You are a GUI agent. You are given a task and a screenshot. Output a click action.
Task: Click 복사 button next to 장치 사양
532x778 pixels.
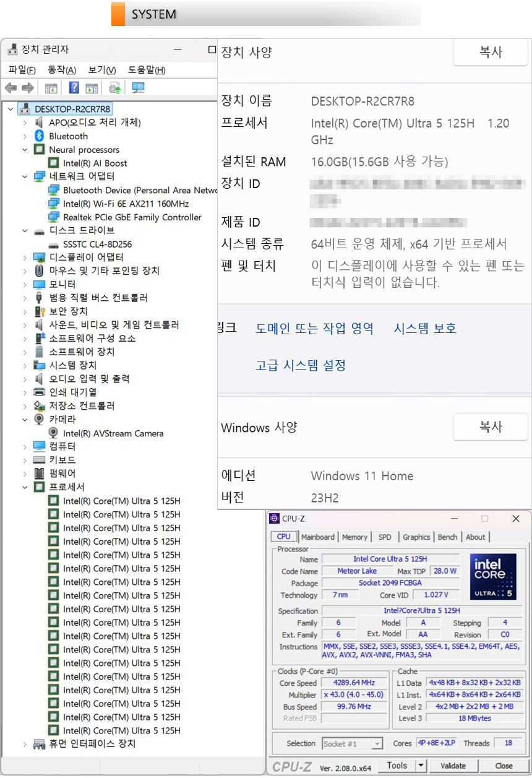[x=491, y=52]
